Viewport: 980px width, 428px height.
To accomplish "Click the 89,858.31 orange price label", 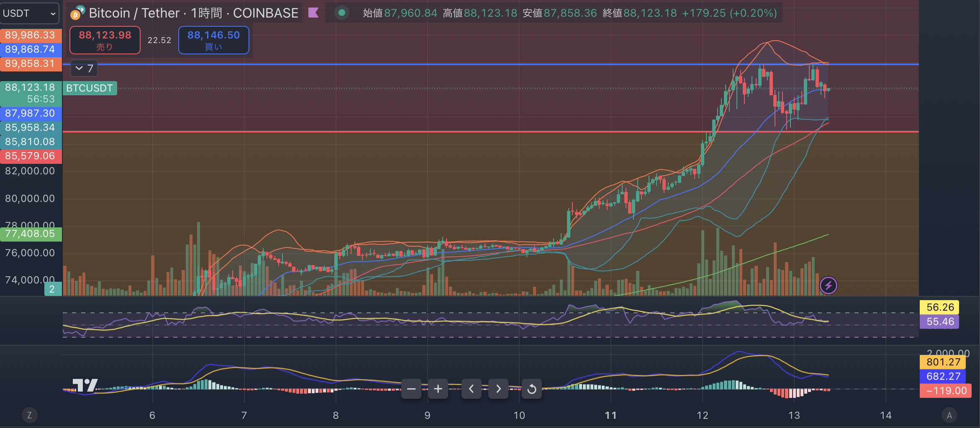I will (x=31, y=64).
